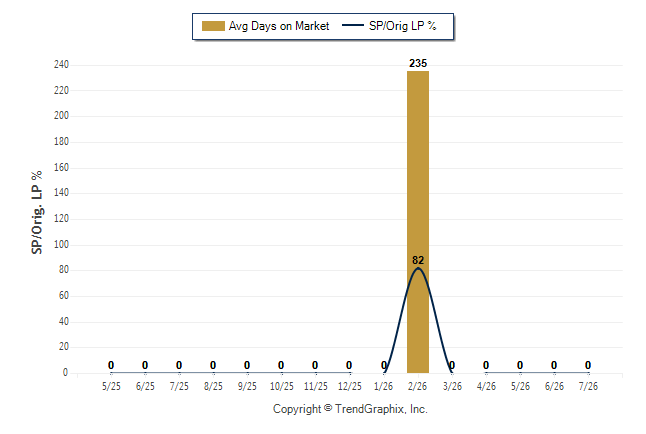Click the 7/26 axis label
646x434 pixels.
tap(588, 386)
